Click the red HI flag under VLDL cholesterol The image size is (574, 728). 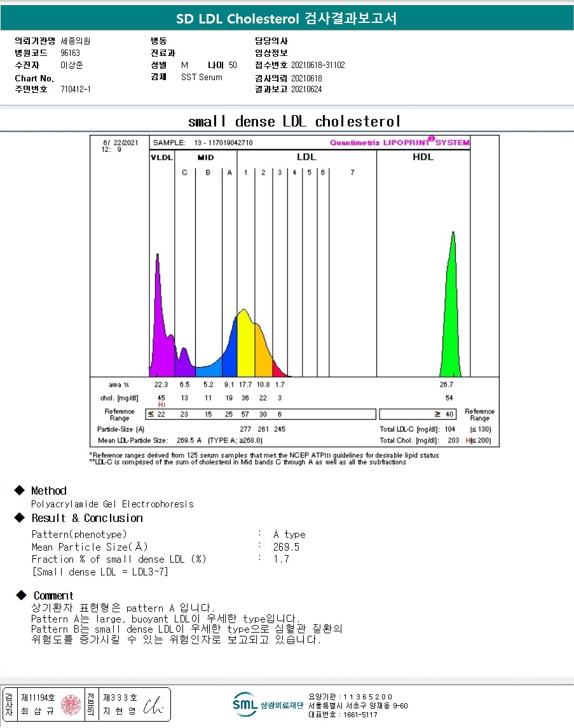tap(161, 405)
